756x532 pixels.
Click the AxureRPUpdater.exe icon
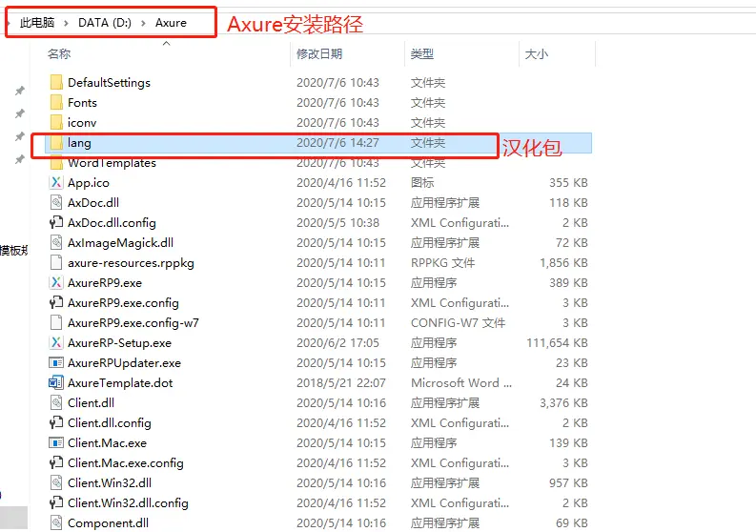(56, 362)
